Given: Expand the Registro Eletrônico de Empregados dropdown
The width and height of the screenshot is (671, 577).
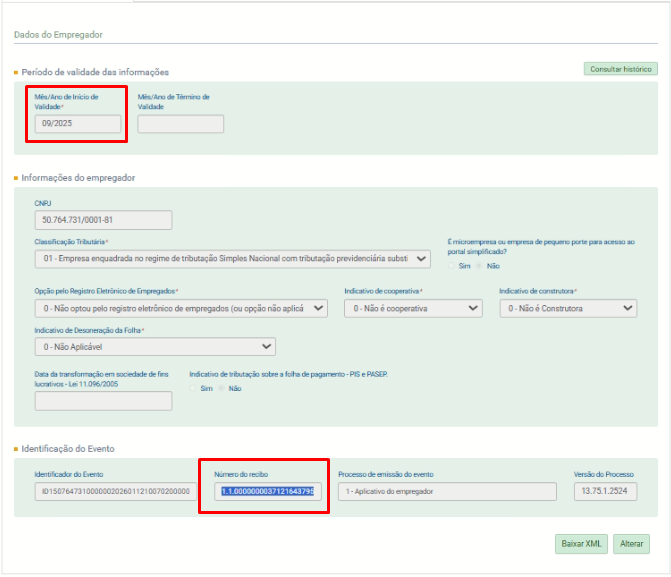Looking at the screenshot, I should pyautogui.click(x=181, y=308).
